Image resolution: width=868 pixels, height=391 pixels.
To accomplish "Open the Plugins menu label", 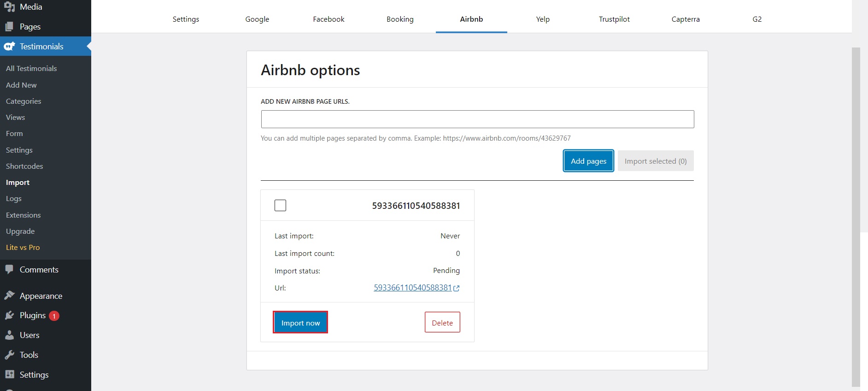I will 33,315.
